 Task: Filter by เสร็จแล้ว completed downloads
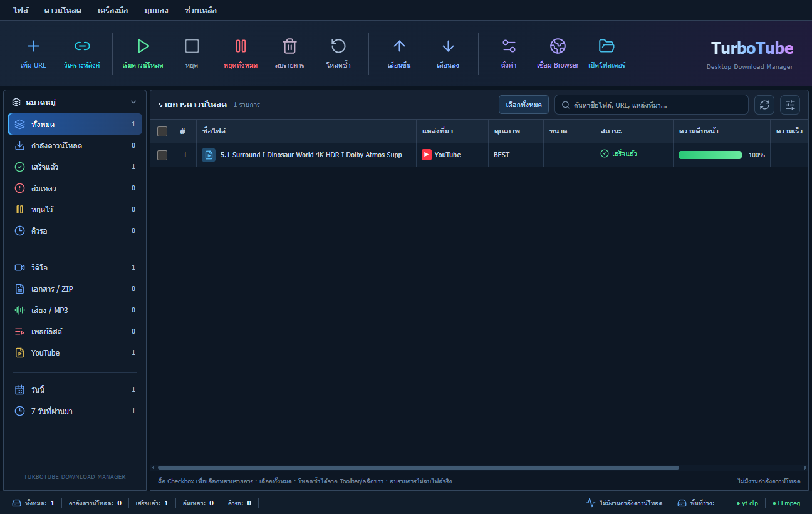75,167
